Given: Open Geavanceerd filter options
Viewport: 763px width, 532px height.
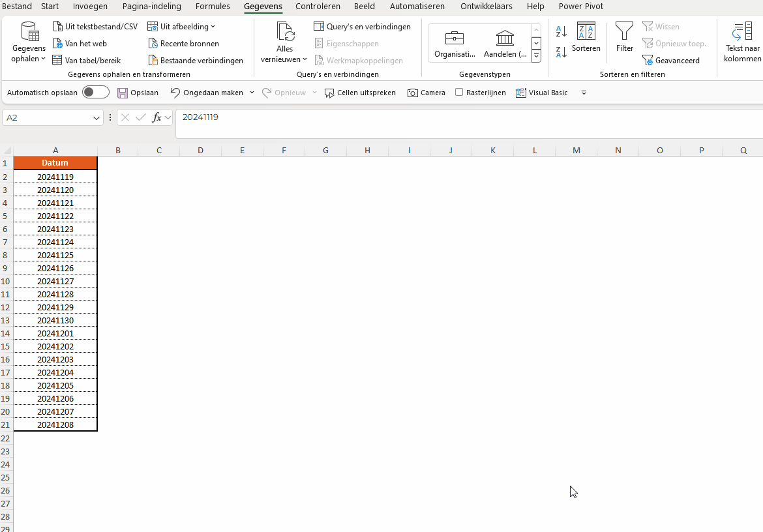Looking at the screenshot, I should pyautogui.click(x=671, y=60).
